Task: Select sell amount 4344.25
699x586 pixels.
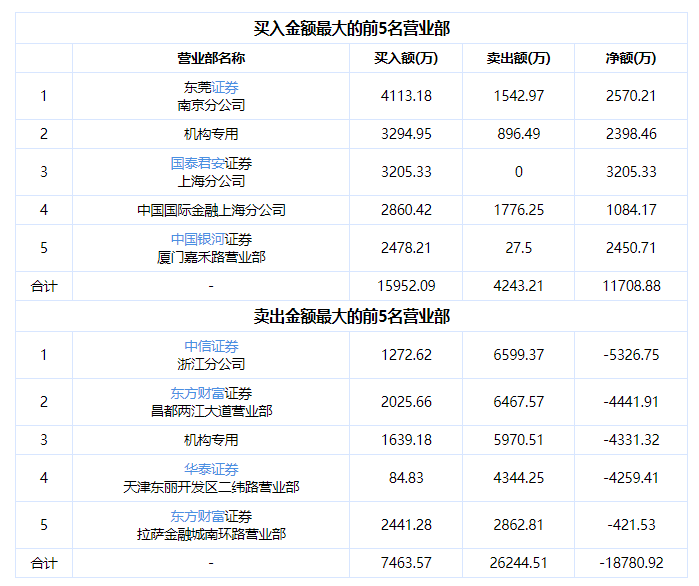Action: click(x=518, y=478)
